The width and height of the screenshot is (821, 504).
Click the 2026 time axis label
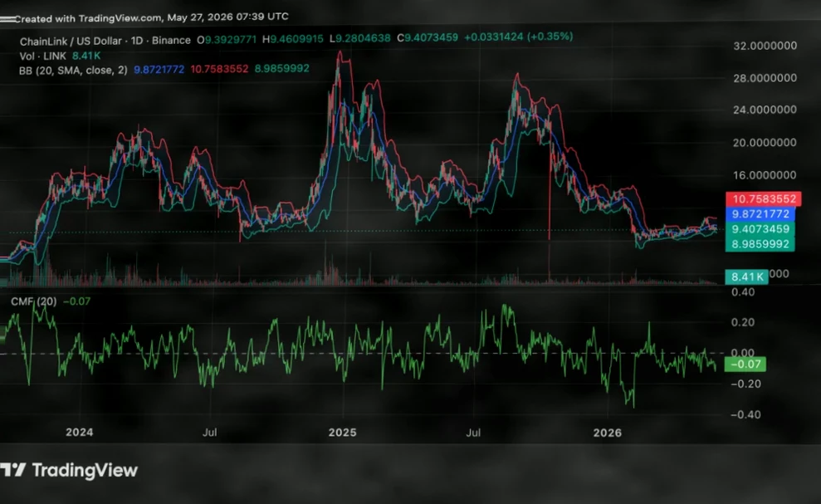[x=608, y=433]
